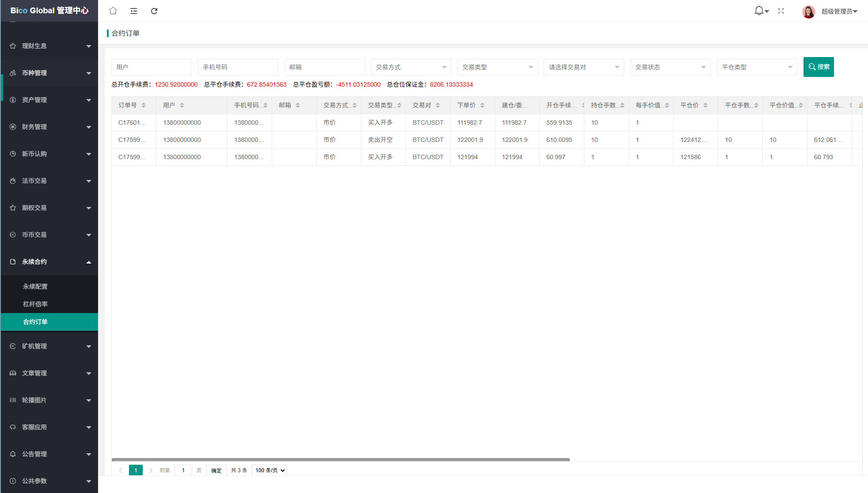Sort by 订单号 column arrows
868x493 pixels.
[x=144, y=105]
